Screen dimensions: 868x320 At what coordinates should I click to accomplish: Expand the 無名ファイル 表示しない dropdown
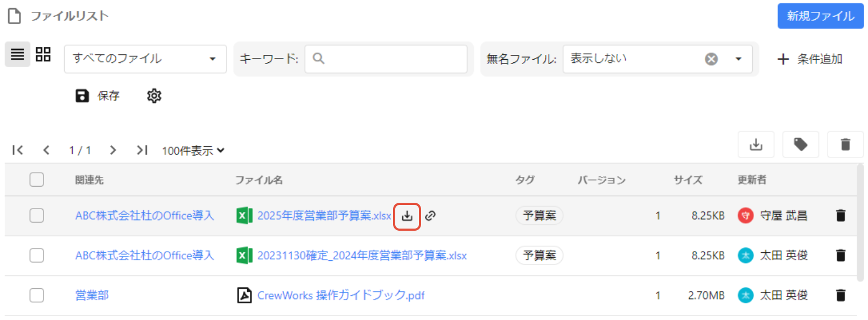pyautogui.click(x=739, y=59)
